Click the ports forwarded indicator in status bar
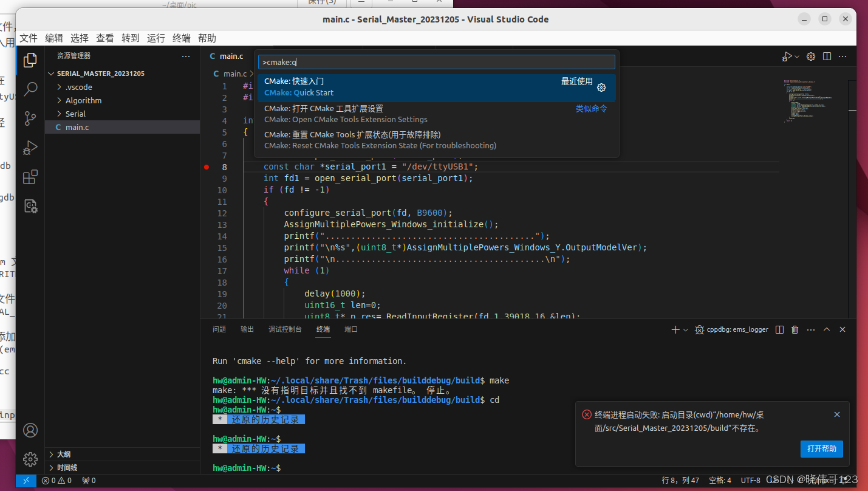Image resolution: width=868 pixels, height=491 pixels. [89, 480]
